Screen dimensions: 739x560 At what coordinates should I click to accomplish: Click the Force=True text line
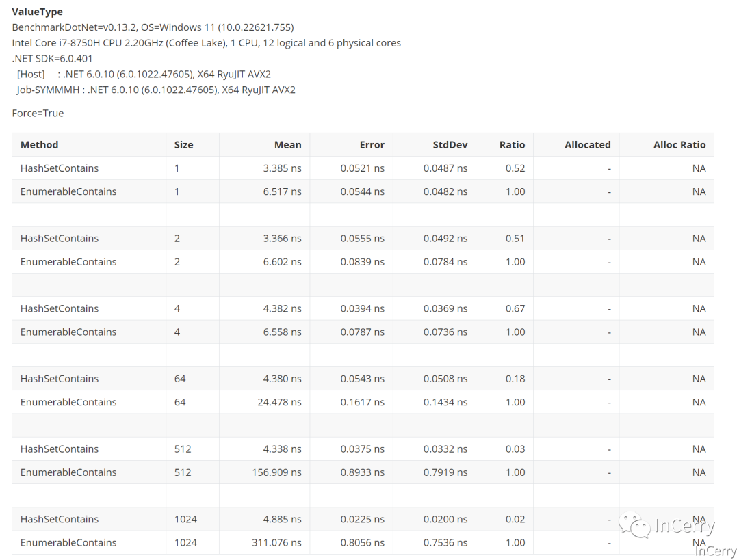point(38,114)
